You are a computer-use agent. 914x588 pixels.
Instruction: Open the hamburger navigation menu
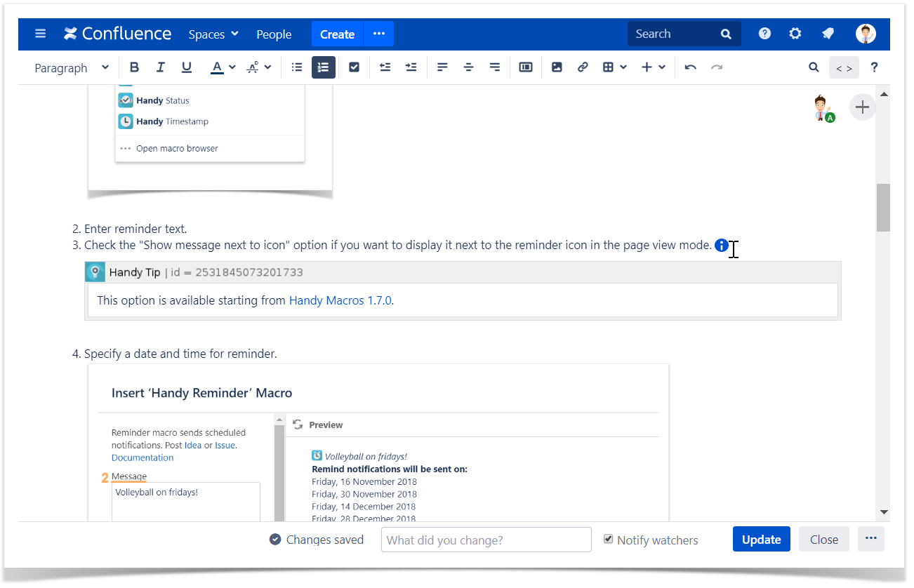pyautogui.click(x=40, y=34)
